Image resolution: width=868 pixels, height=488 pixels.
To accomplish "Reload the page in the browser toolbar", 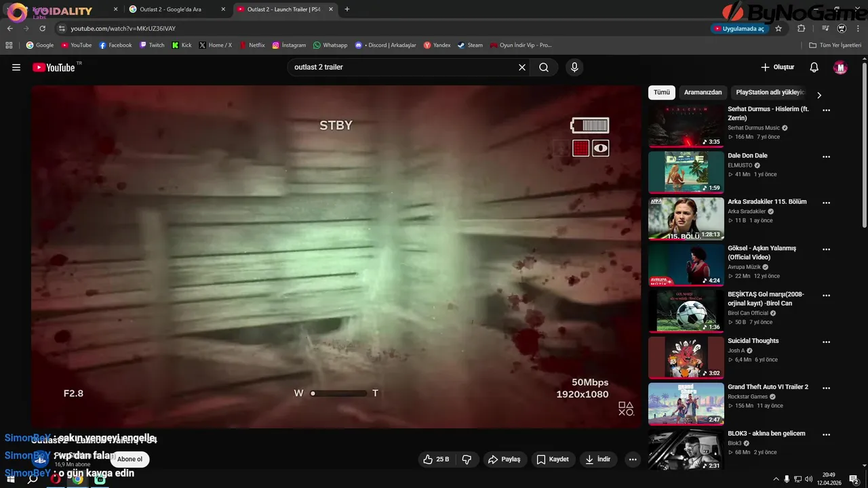I will [x=42, y=28].
